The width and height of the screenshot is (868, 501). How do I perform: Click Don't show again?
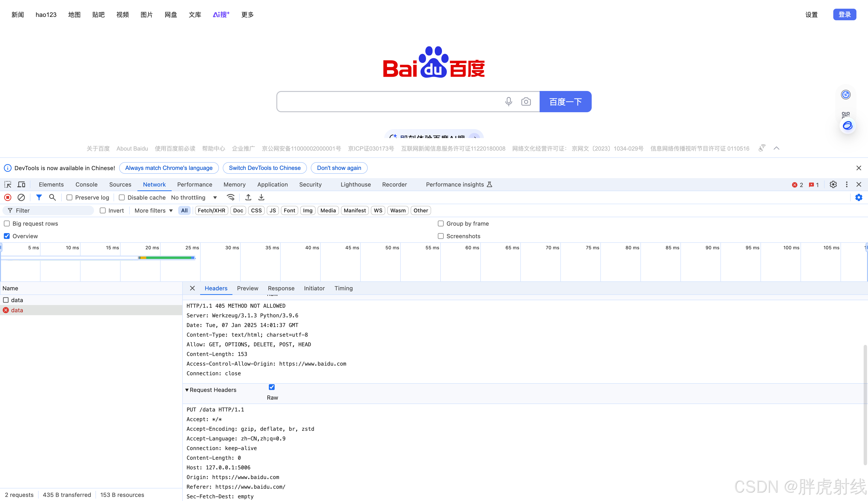(x=339, y=168)
